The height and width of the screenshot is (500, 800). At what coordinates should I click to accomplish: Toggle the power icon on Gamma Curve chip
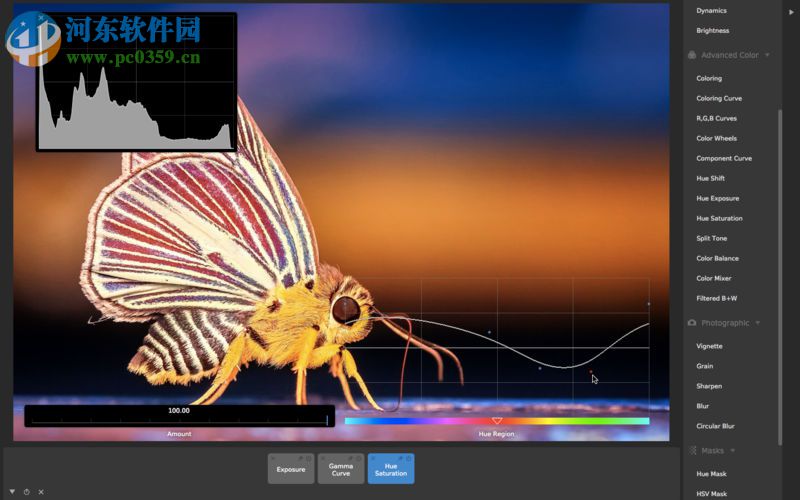point(359,458)
